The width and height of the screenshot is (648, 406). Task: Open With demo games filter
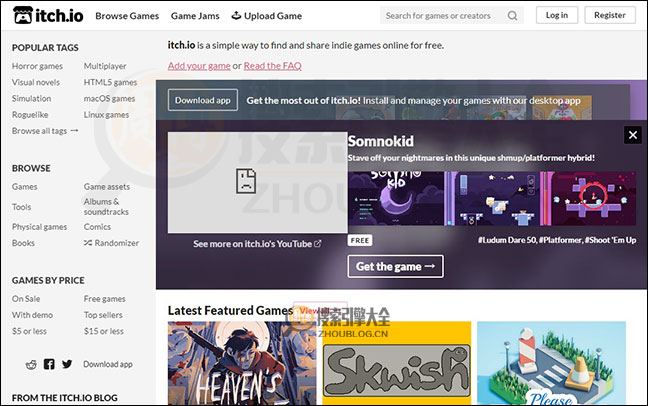click(32, 315)
